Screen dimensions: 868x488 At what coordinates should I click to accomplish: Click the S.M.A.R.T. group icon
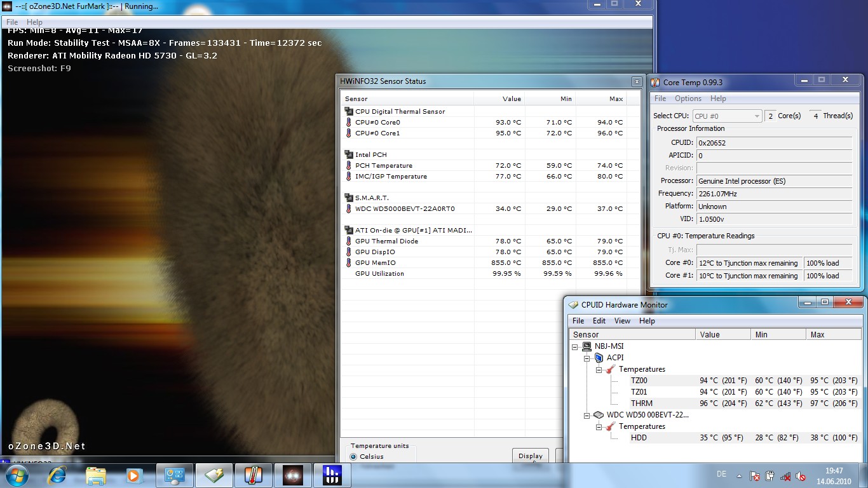(348, 198)
